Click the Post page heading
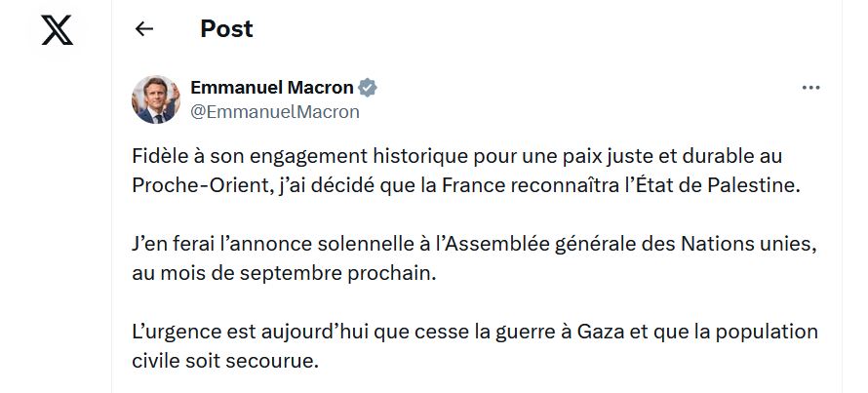The width and height of the screenshot is (868, 393). point(226,29)
